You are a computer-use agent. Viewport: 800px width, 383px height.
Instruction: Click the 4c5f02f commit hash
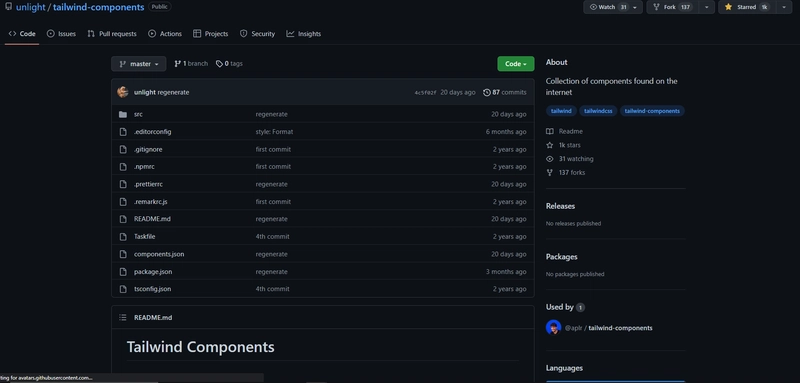(x=426, y=93)
